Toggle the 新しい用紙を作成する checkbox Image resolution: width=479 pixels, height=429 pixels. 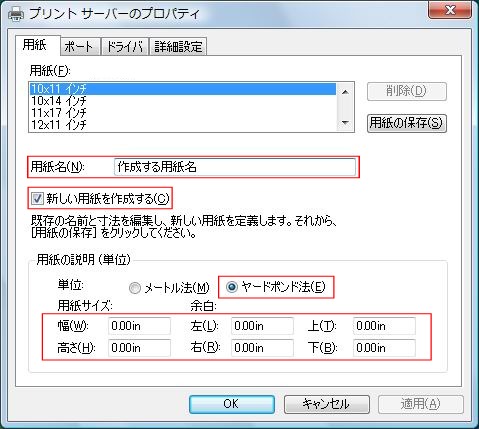[x=37, y=199]
